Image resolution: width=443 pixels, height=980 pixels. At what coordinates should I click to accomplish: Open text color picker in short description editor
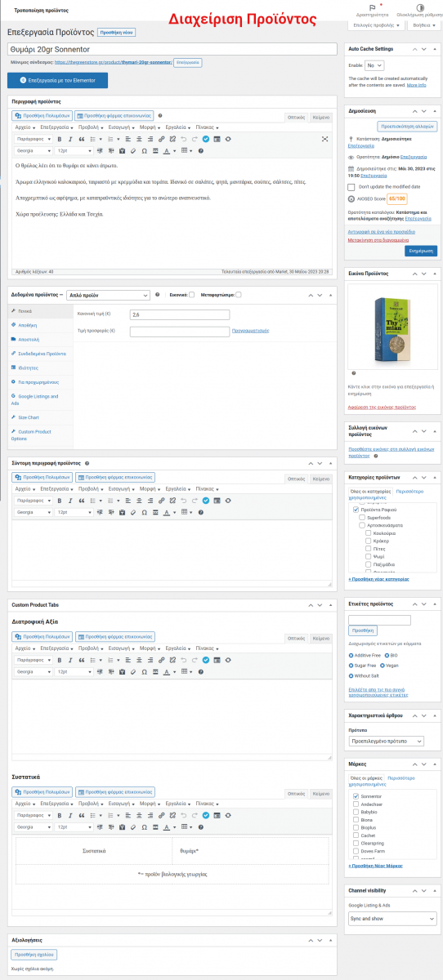point(166,511)
